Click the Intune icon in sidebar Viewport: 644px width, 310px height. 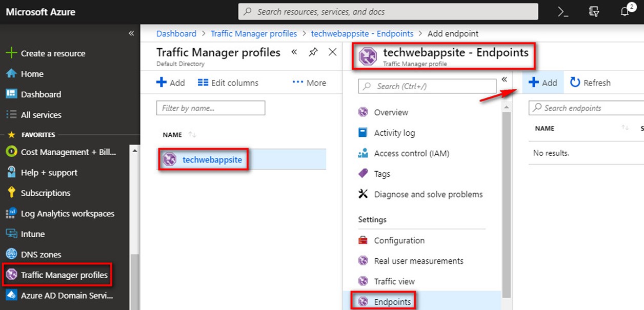tap(11, 234)
